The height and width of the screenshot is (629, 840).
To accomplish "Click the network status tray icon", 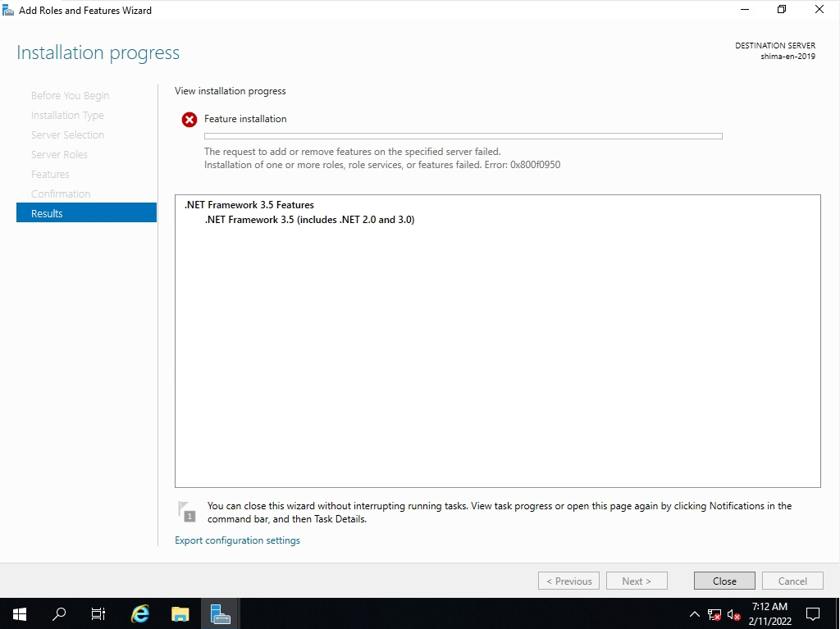I will [714, 614].
